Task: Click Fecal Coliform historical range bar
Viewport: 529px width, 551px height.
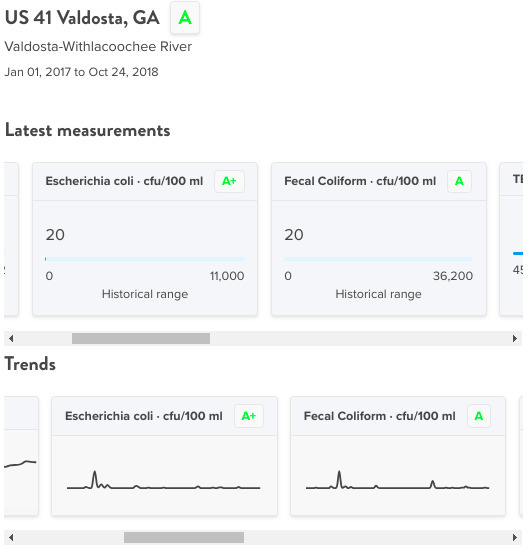Action: (379, 259)
